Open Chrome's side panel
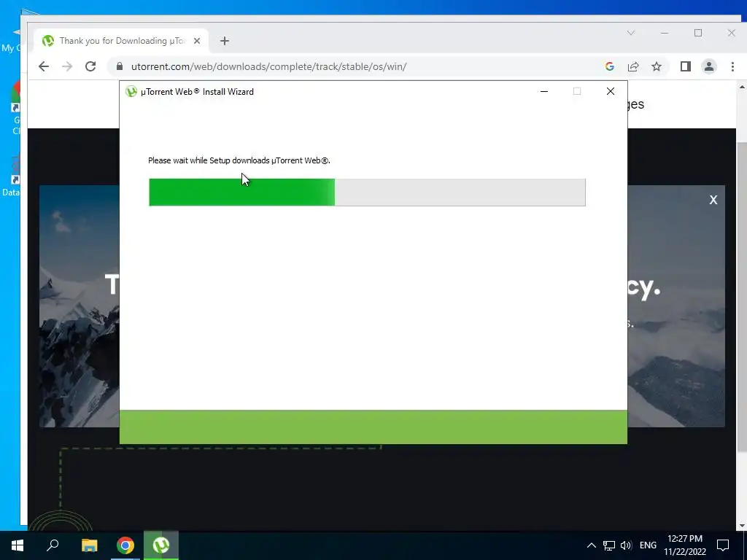 [x=686, y=66]
